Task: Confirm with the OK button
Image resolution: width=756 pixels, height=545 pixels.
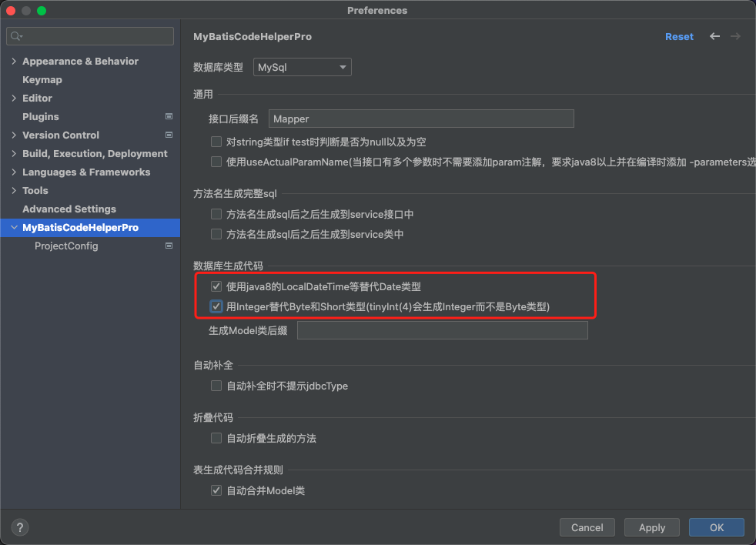Action: click(717, 527)
